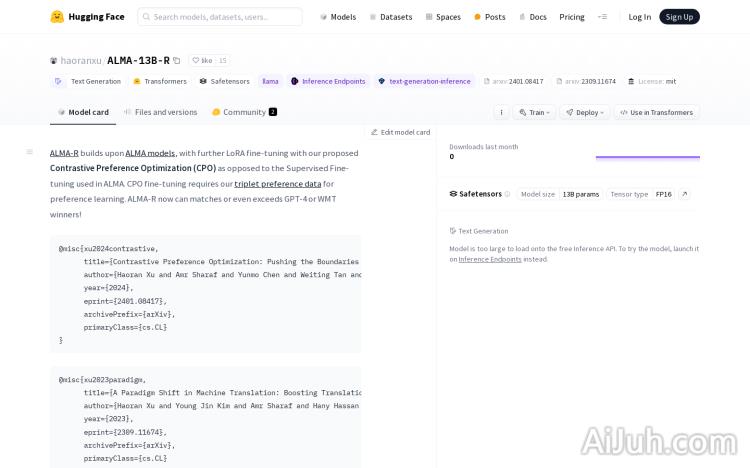Copy the model name with the copy icon

coord(177,61)
